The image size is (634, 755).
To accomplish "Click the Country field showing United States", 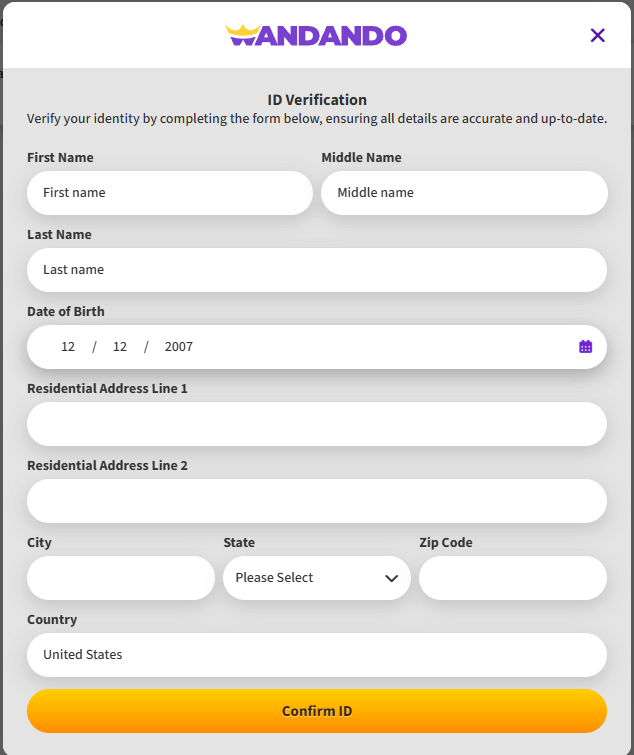I will click(x=316, y=655).
